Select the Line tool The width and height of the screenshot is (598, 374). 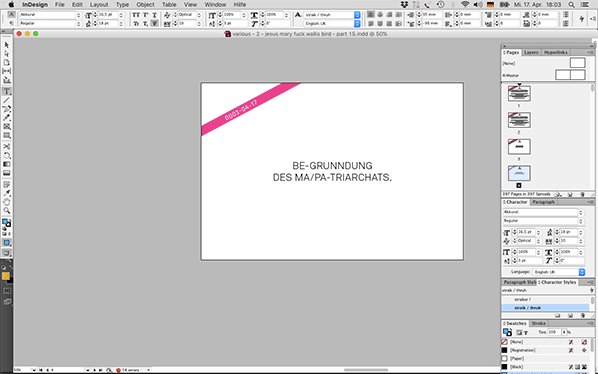[6, 100]
